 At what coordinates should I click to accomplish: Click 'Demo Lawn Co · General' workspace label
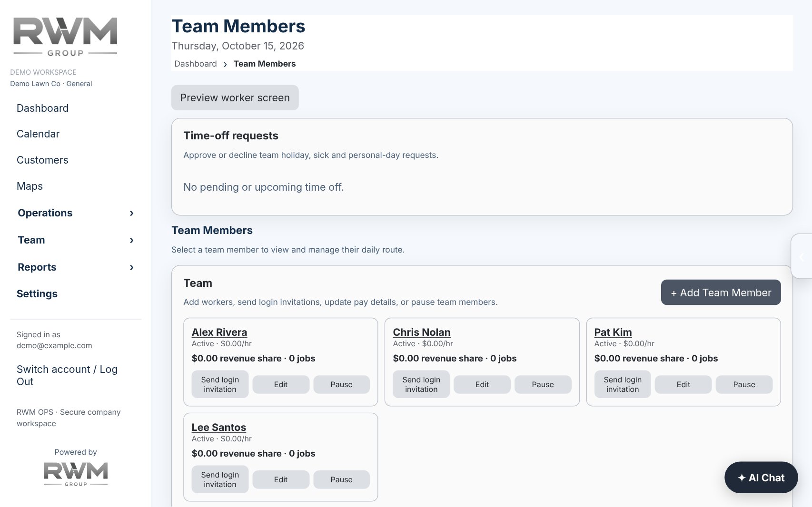51,84
